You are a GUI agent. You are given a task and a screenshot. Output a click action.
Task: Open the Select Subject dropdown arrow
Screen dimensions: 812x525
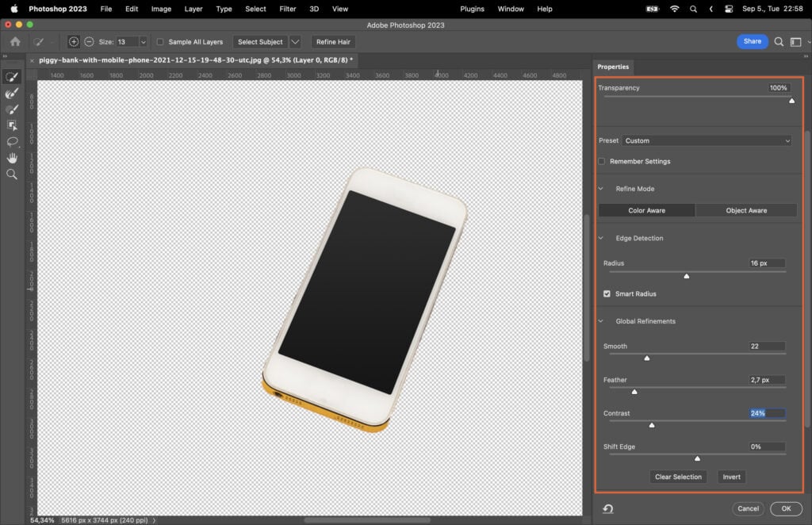(294, 41)
